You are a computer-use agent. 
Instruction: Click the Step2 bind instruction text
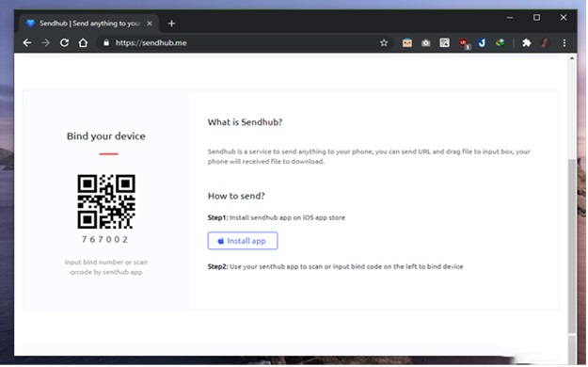335,267
